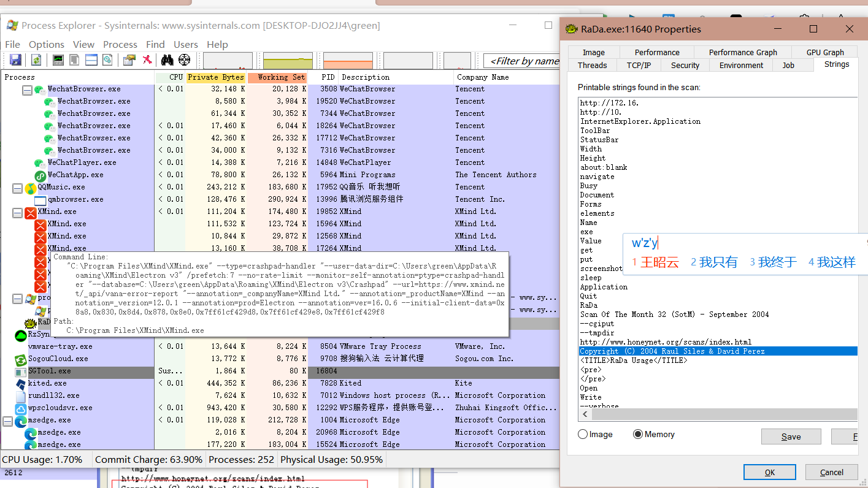
Task: Select the XMind.exe PID 15964 row icon
Action: 40,224
